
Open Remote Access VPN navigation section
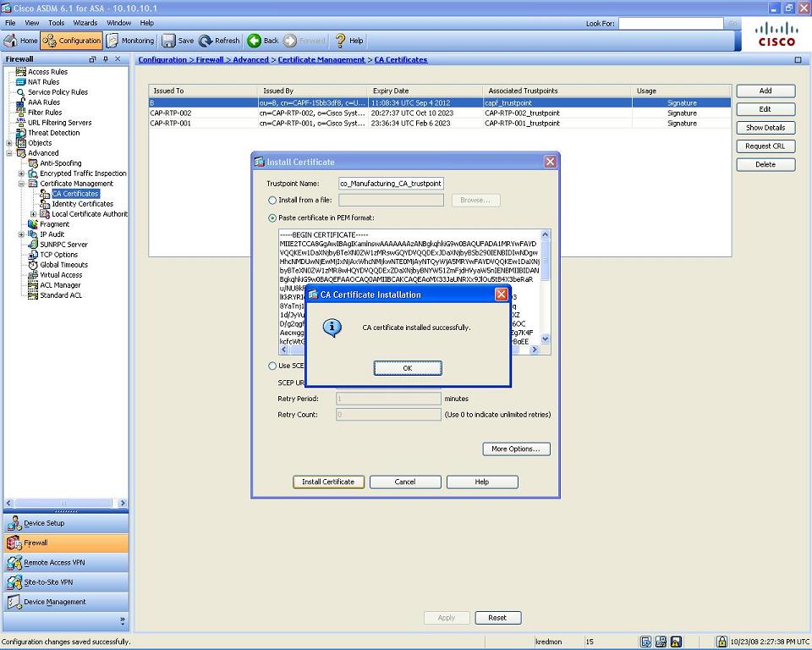(66, 562)
